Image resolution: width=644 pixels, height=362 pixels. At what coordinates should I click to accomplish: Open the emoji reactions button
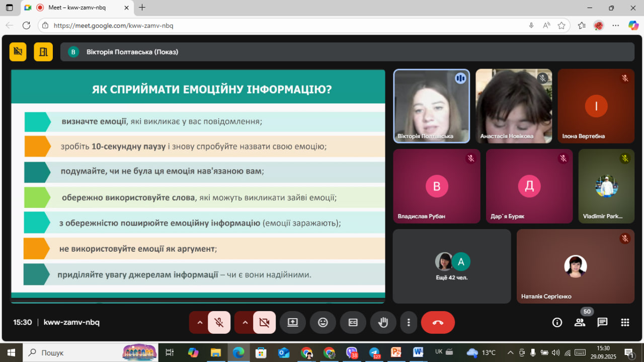point(323,323)
